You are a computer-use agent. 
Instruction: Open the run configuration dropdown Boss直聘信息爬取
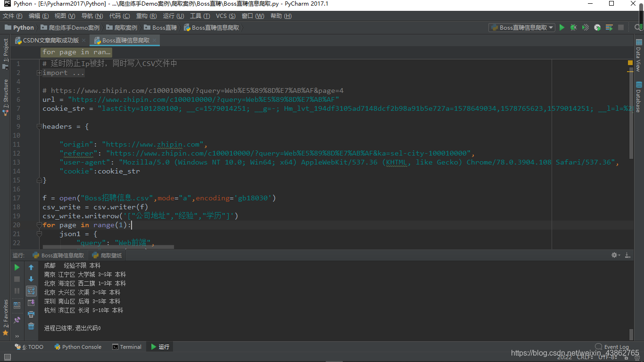point(522,28)
